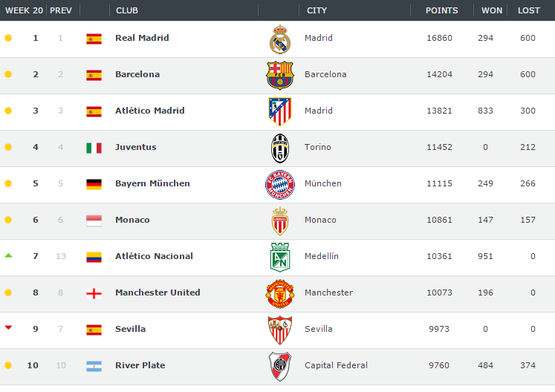
Task: Click the Monaco club crest
Action: tap(280, 220)
